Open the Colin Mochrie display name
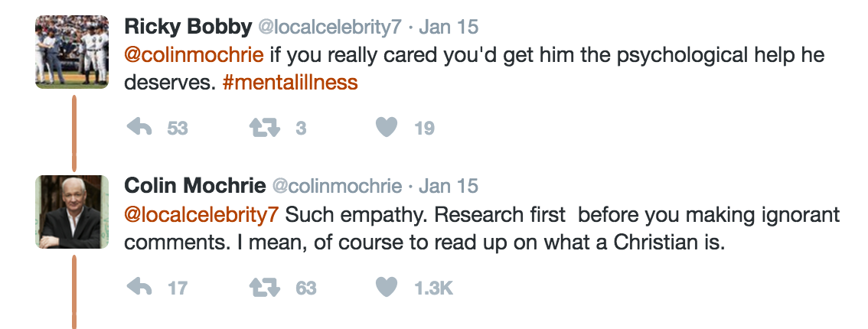This screenshot has height=329, width=868. point(194,186)
